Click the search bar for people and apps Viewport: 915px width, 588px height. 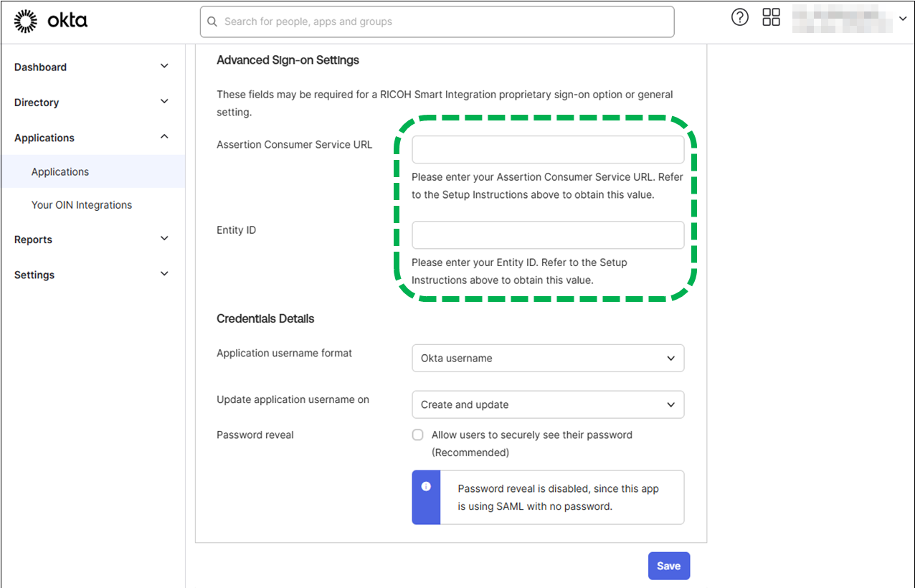[x=437, y=22]
